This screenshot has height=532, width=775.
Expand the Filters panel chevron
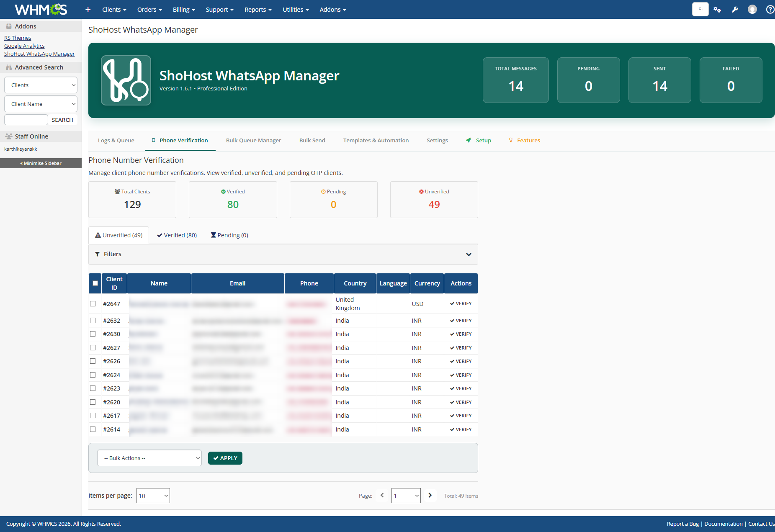(x=469, y=254)
